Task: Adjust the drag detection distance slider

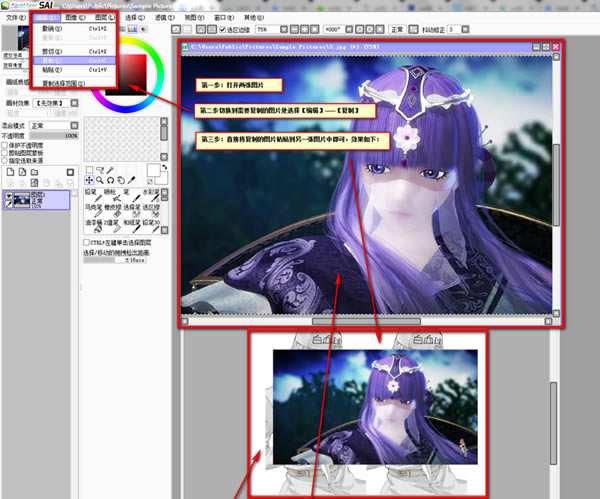Action: point(115,260)
